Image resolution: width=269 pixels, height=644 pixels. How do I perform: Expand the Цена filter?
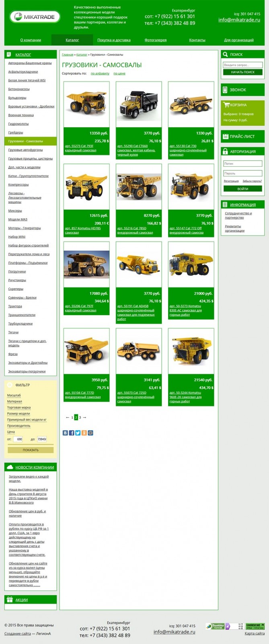click(11, 431)
